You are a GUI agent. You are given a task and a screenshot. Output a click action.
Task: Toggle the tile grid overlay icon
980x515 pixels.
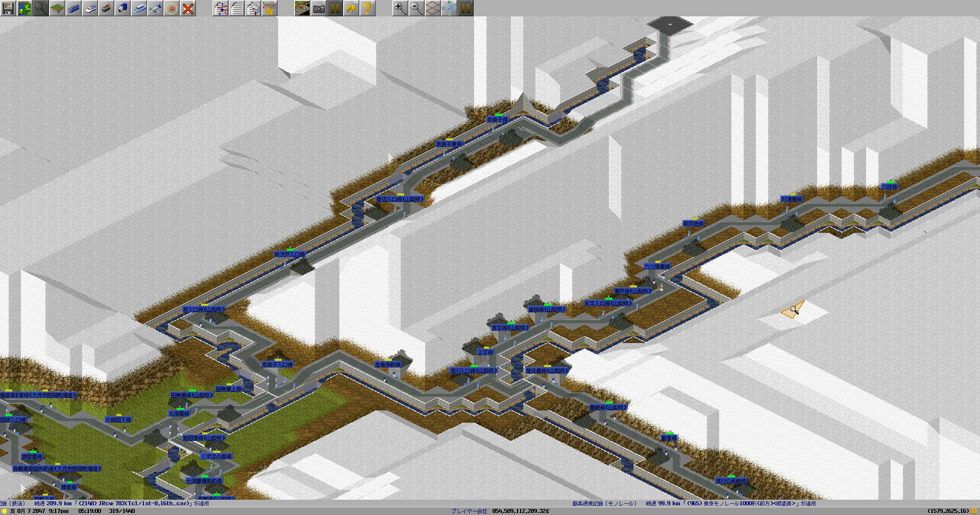point(433,8)
